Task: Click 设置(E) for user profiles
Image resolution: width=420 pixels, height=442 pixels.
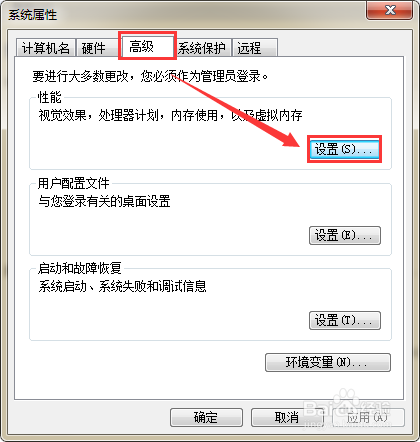Action: click(x=345, y=236)
